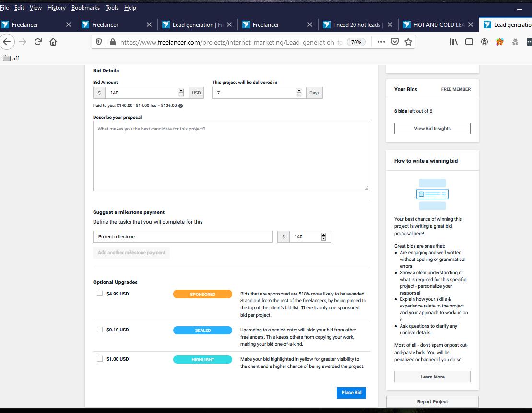Go to the browser home page
Screen dimensions: 532x413
click(x=53, y=42)
